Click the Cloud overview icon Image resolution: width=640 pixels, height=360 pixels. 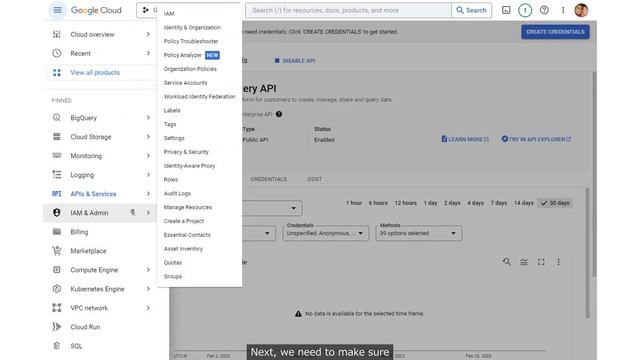pyautogui.click(x=57, y=35)
